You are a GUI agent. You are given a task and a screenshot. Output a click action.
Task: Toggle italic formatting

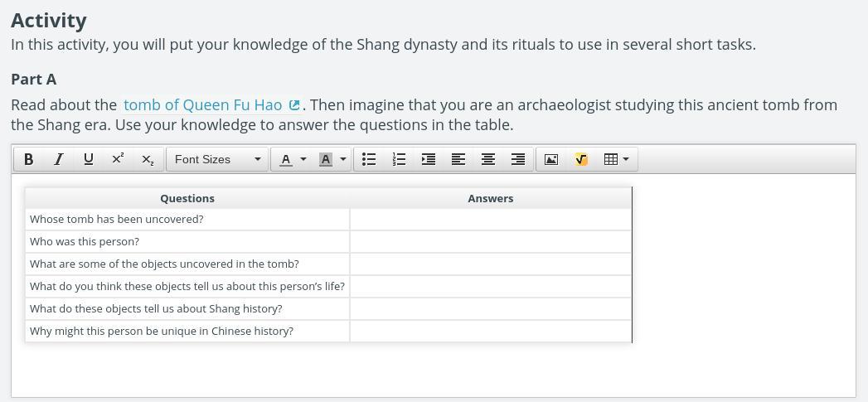click(x=58, y=159)
